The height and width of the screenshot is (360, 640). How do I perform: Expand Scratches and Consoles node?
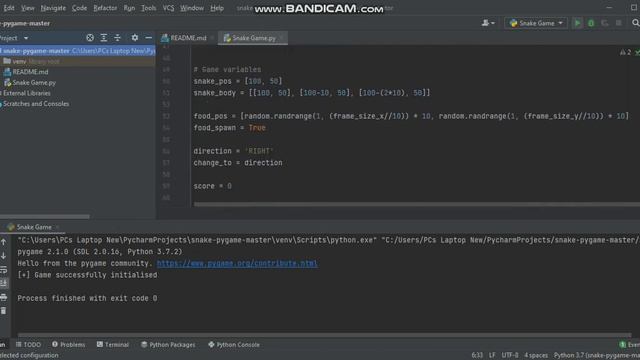(35, 104)
